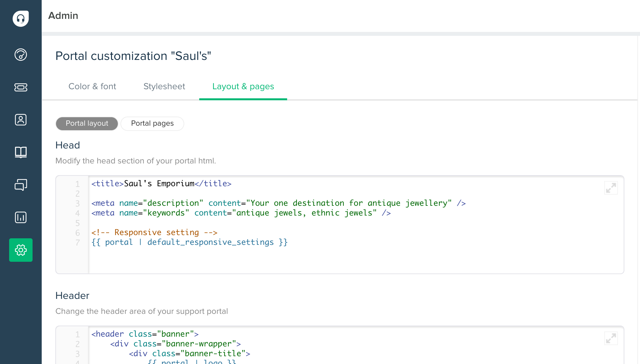Screen dimensions: 640x364
Task: Expand the Header code editor to fullscreen
Action: pyautogui.click(x=611, y=338)
